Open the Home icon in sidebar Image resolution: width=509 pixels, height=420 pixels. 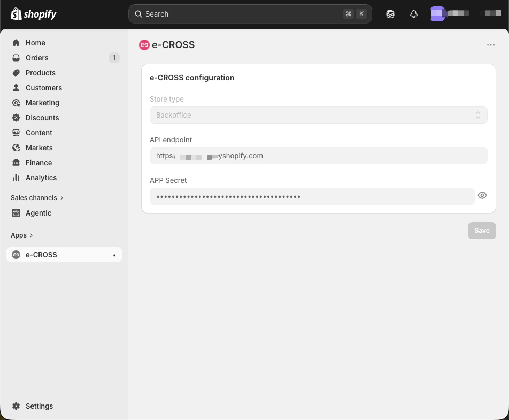pyautogui.click(x=16, y=43)
